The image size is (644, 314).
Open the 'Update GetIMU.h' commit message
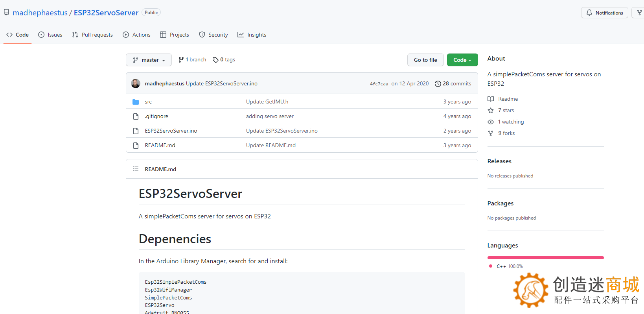pyautogui.click(x=267, y=102)
